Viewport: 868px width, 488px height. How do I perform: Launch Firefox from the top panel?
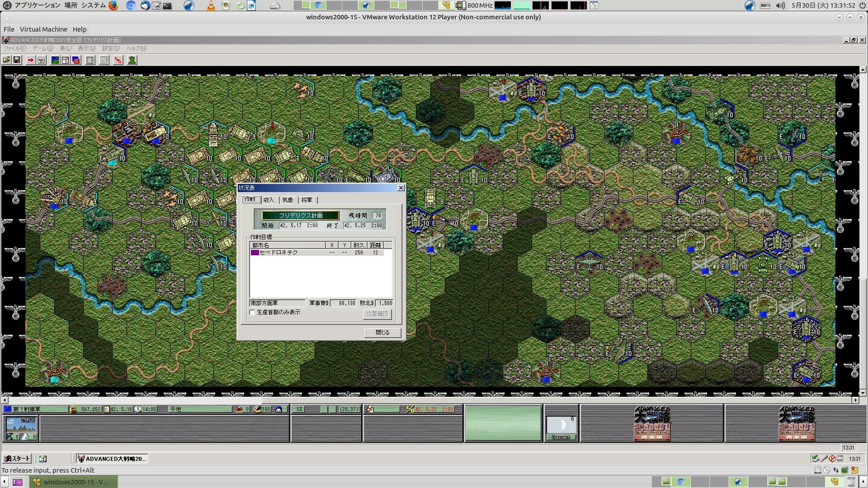pos(113,5)
